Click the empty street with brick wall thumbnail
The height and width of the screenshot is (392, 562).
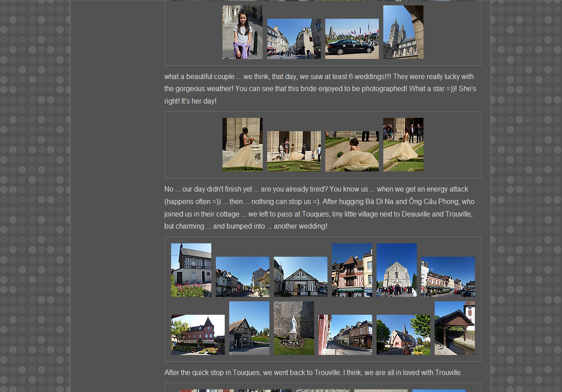[x=345, y=335]
